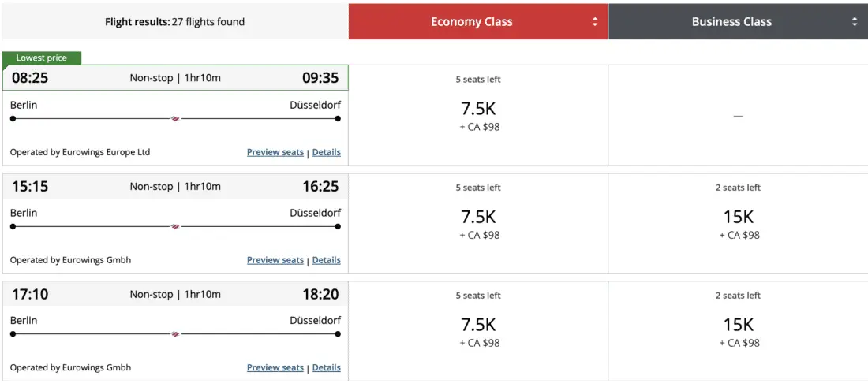Choose 7.5K Economy fare on 08:25 flight

coord(478,109)
